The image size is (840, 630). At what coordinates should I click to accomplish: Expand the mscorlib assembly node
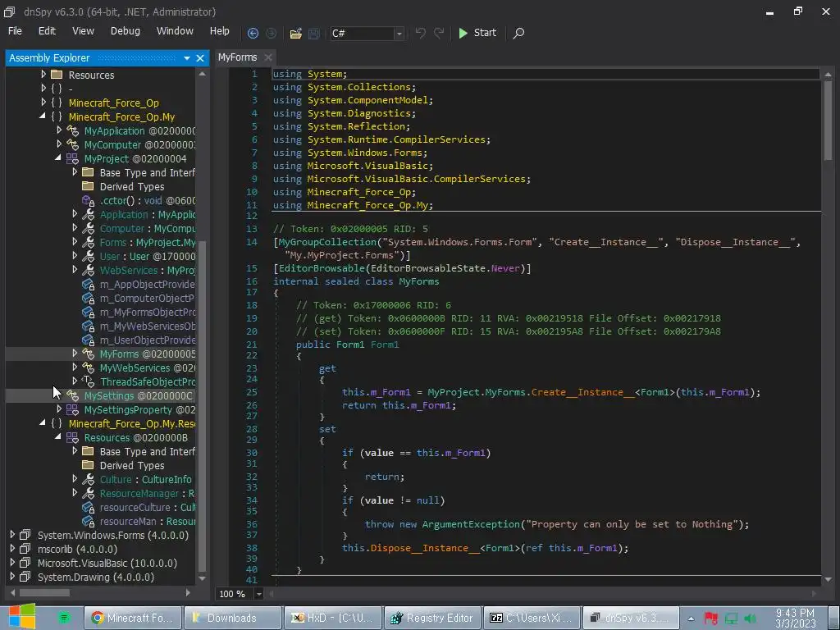(12, 549)
